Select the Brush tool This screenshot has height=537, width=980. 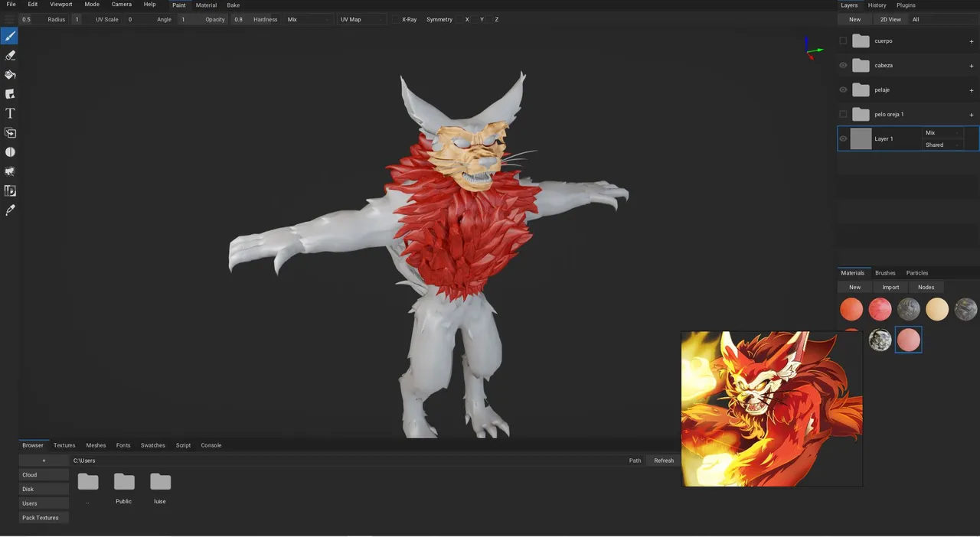[10, 36]
